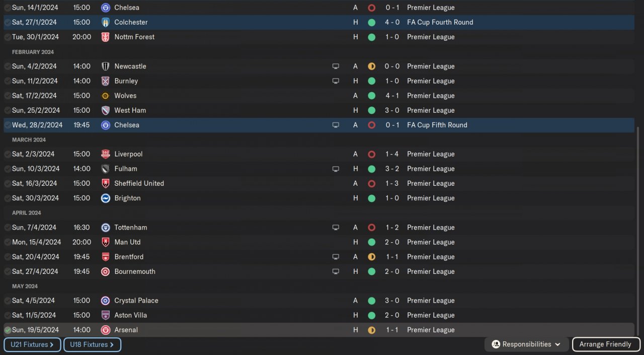Toggle the green checkmark on Arsenal fixture row
The width and height of the screenshot is (644, 355).
point(8,330)
